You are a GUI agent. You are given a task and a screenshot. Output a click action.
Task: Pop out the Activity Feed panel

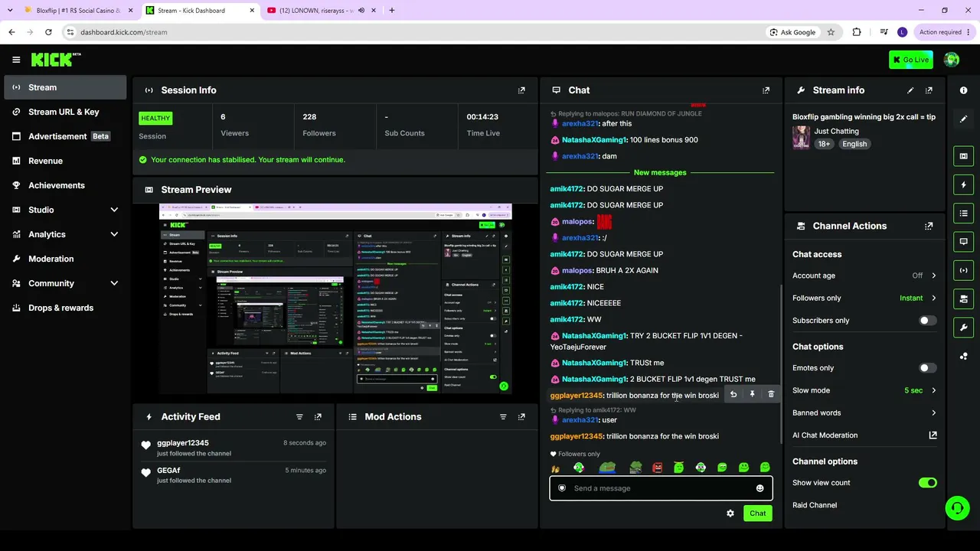click(318, 417)
